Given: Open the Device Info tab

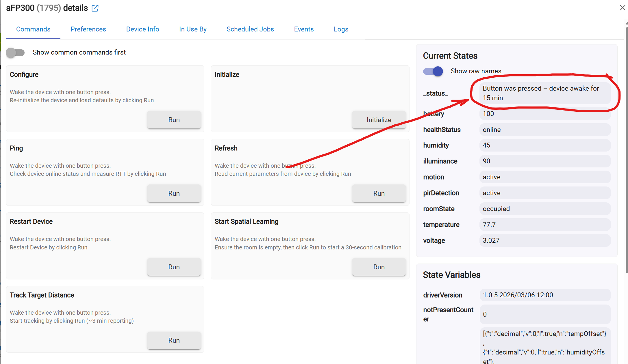Looking at the screenshot, I should coord(142,29).
